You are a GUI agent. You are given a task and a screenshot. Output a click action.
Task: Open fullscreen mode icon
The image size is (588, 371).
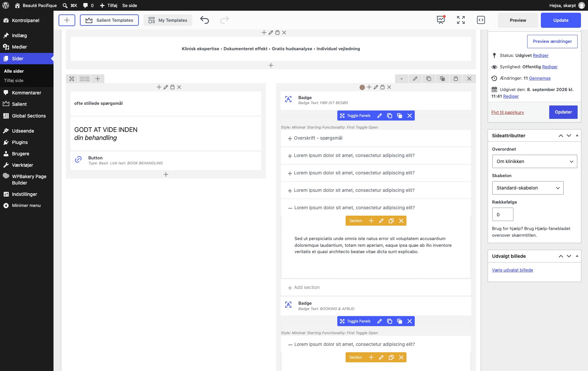[461, 20]
